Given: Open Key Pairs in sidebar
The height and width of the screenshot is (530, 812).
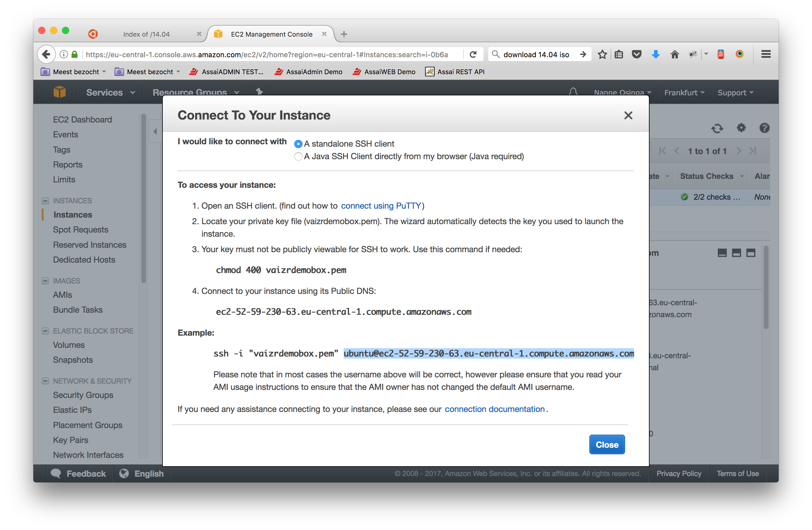Looking at the screenshot, I should click(70, 440).
